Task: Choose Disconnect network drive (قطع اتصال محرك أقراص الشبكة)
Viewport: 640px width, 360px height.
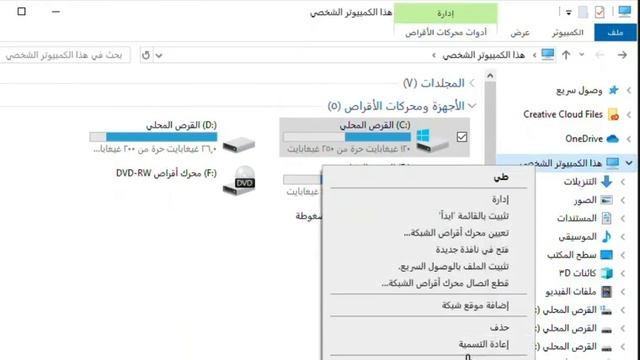Action: [x=429, y=283]
